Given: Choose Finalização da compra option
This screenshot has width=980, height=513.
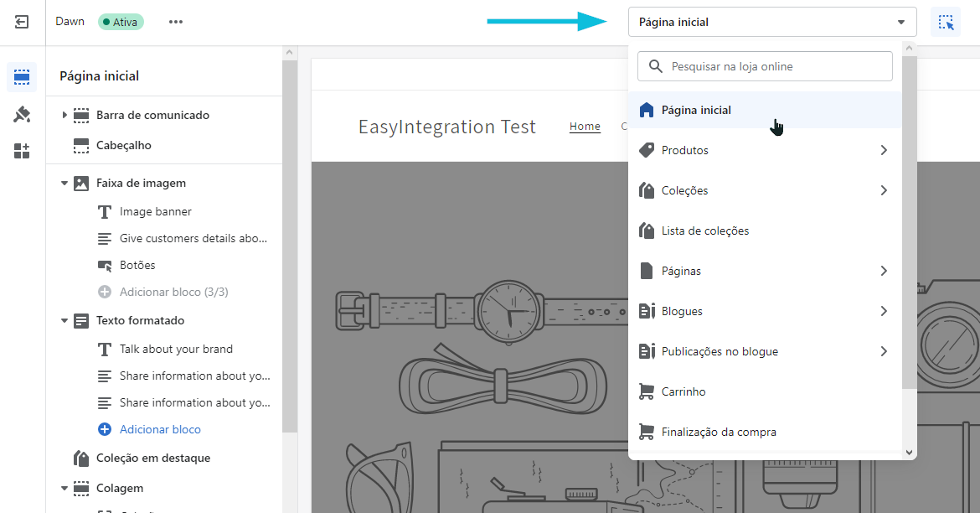Looking at the screenshot, I should tap(718, 432).
